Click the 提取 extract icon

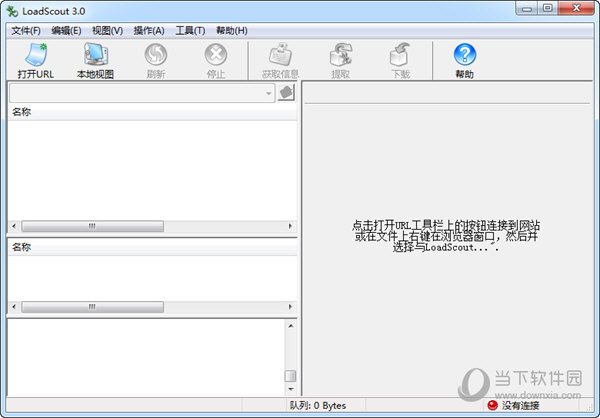click(341, 54)
